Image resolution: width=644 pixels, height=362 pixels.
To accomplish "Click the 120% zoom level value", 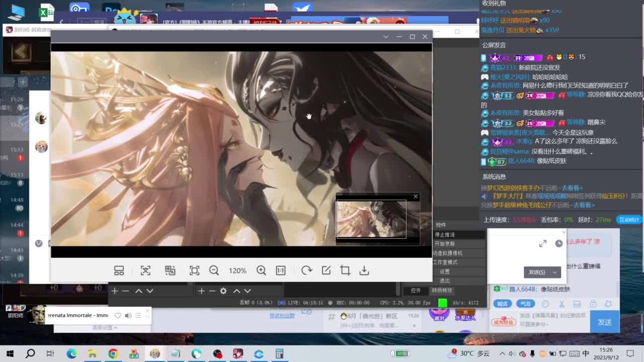I will pyautogui.click(x=237, y=270).
